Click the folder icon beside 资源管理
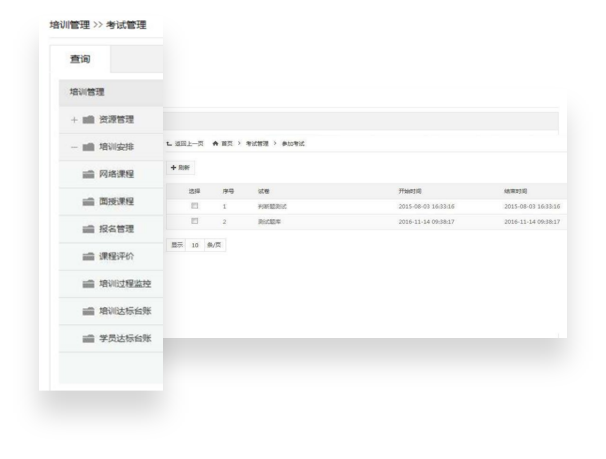606x459 pixels. (x=89, y=120)
